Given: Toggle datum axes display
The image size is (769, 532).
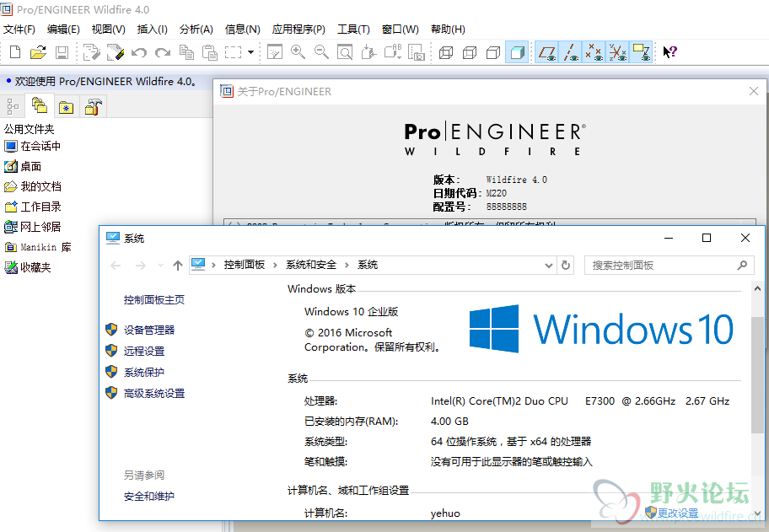Looking at the screenshot, I should click(x=570, y=52).
